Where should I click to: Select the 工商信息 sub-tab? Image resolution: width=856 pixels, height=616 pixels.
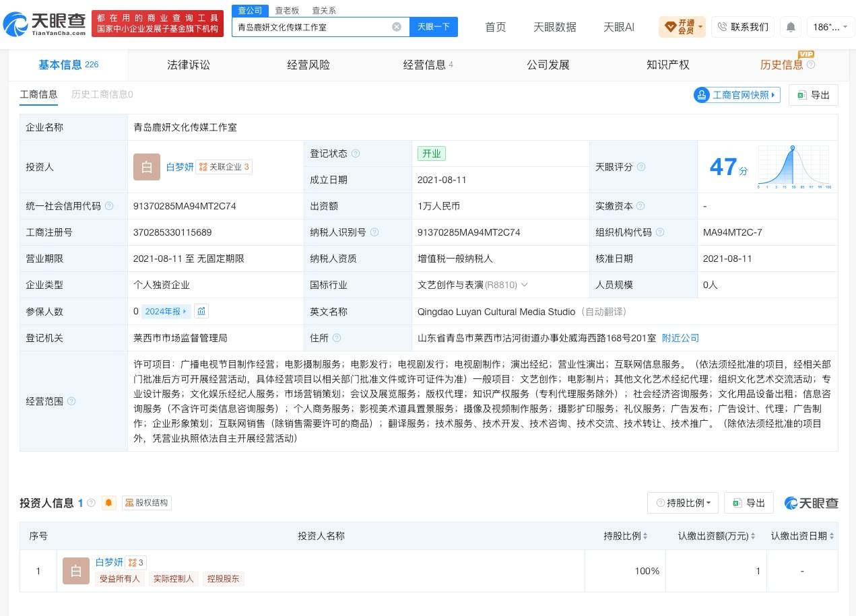[38, 95]
